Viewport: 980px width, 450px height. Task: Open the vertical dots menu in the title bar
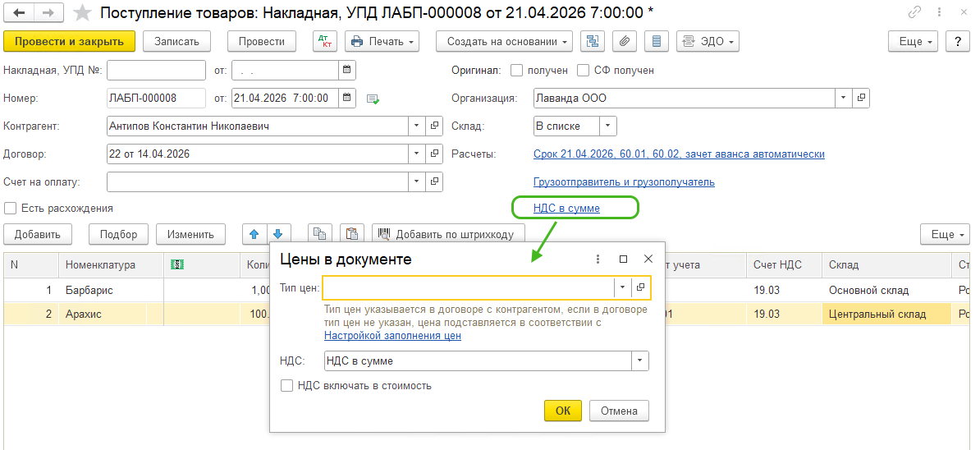pyautogui.click(x=939, y=11)
